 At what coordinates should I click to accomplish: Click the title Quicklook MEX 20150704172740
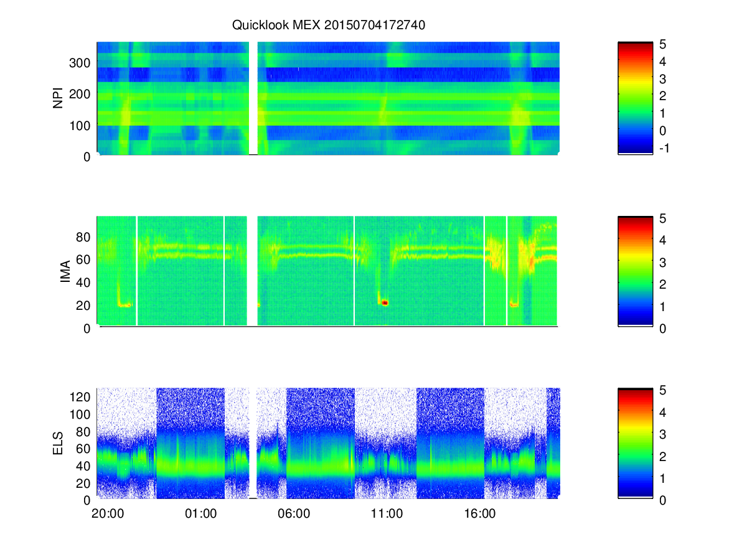[x=329, y=26]
